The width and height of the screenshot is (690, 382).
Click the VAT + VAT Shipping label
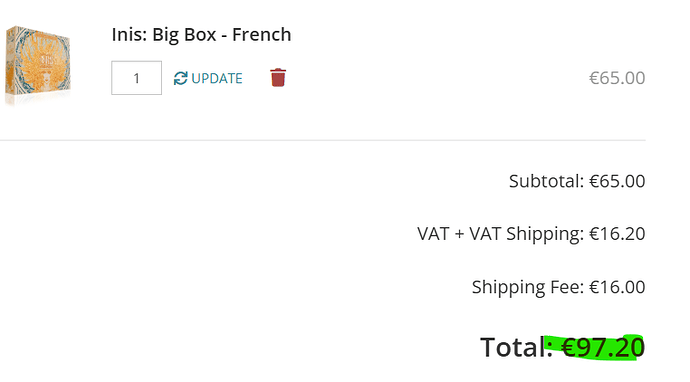point(500,234)
